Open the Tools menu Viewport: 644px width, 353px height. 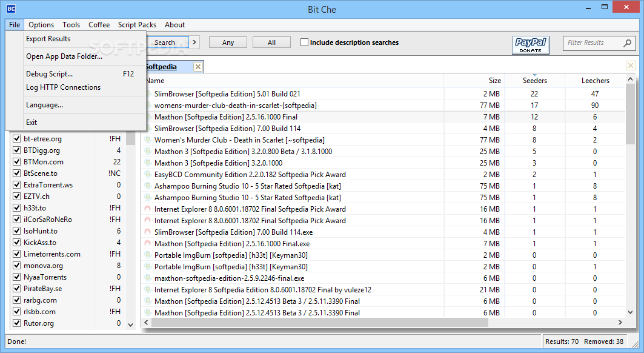point(71,25)
